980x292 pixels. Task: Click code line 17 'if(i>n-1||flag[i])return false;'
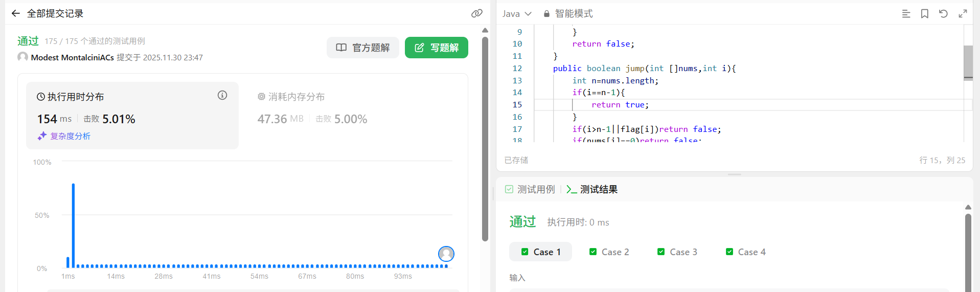pyautogui.click(x=647, y=129)
